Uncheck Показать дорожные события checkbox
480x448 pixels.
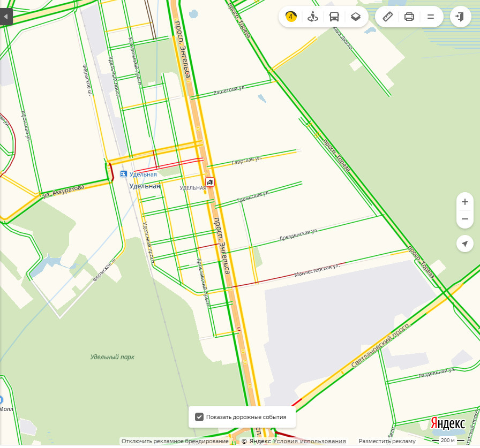click(x=199, y=417)
